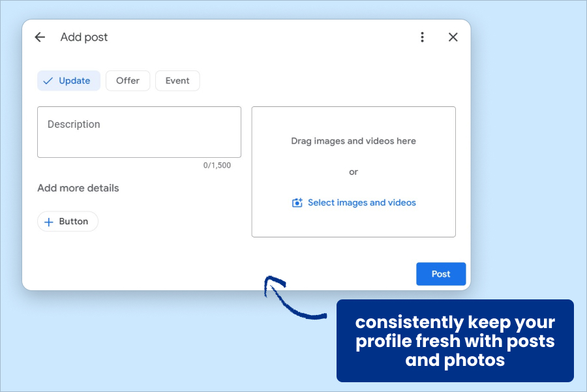Click the checkmark on the Update chip
587x392 pixels.
point(48,80)
